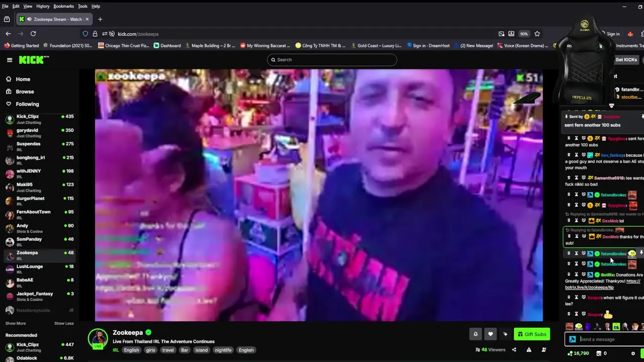Screen dimensions: 644x362
Task: Open the History menu
Action: point(43,6)
